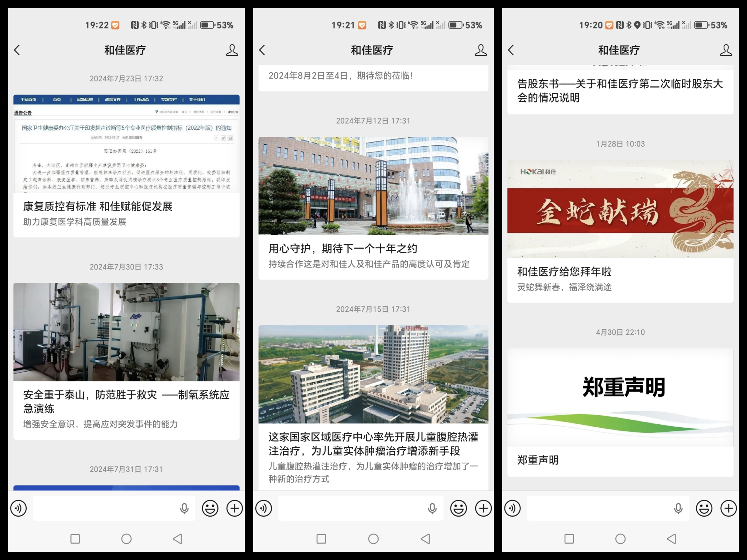Tap back arrow in left phone screen
Image resolution: width=747 pixels, height=560 pixels.
coord(17,50)
